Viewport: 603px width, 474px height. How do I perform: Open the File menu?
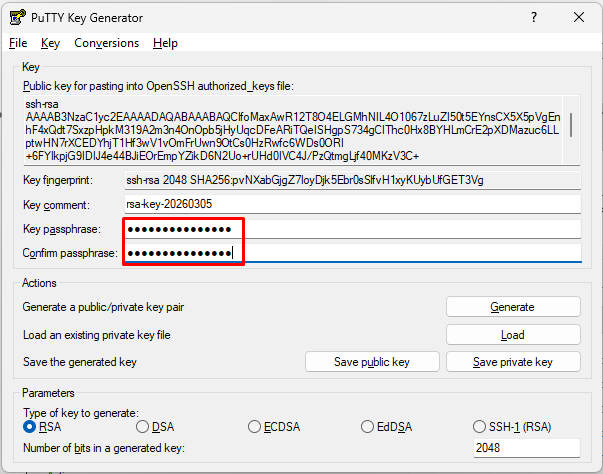point(18,43)
